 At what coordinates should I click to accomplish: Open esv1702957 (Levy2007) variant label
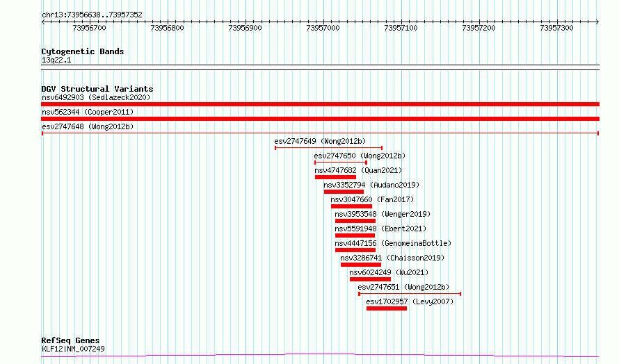click(410, 301)
